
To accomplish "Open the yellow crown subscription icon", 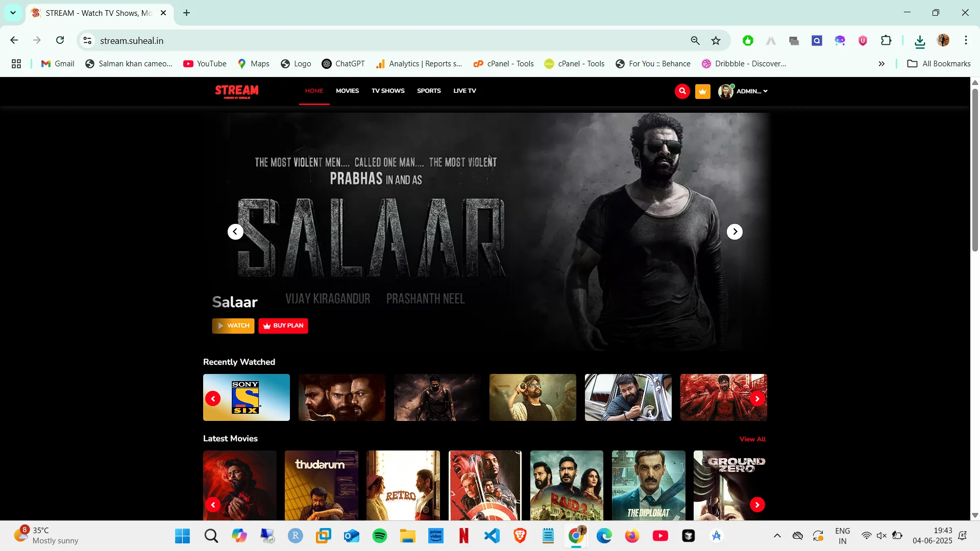I will [703, 91].
